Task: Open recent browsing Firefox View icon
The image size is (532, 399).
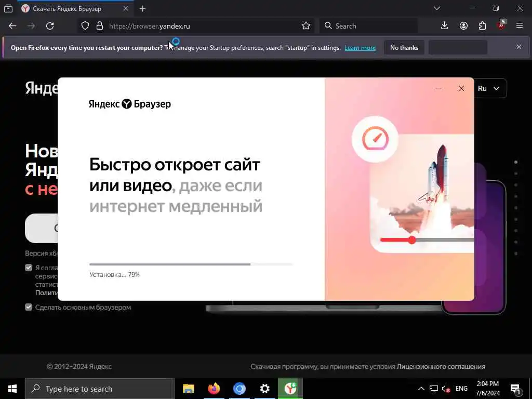Action: (8, 8)
